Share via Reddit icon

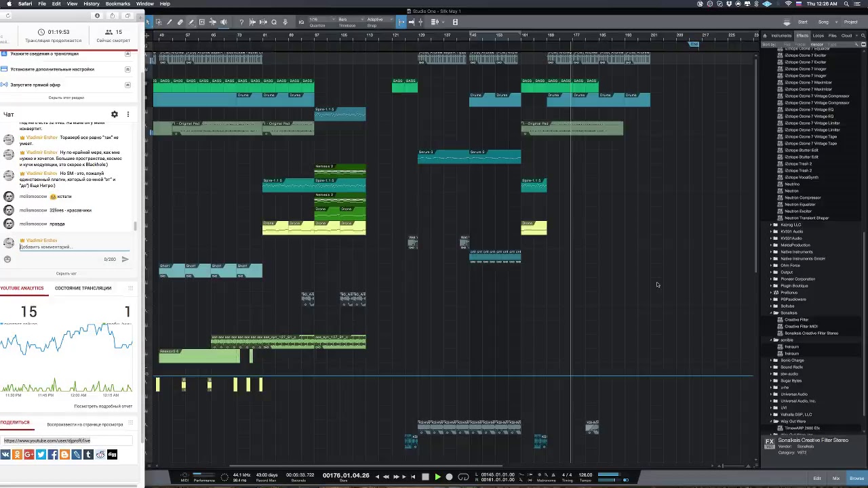coord(100,455)
